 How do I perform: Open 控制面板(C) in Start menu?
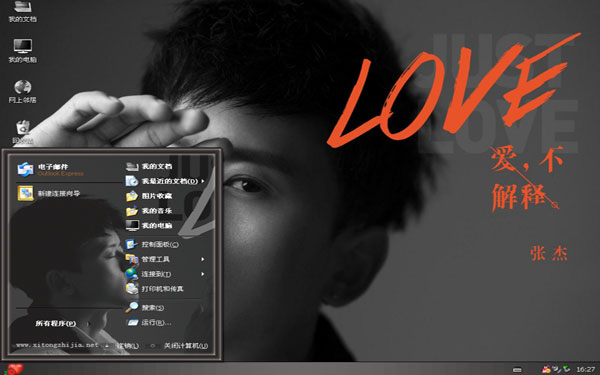[x=152, y=244]
